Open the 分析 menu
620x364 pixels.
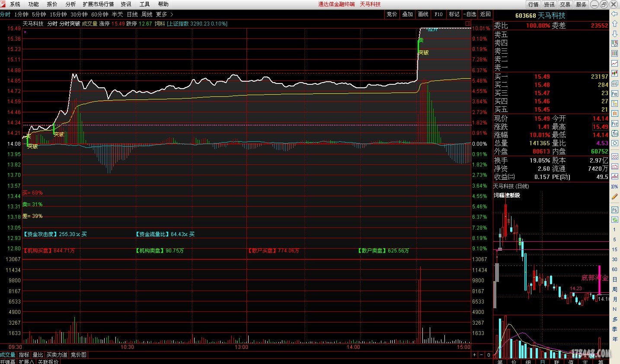point(71,4)
